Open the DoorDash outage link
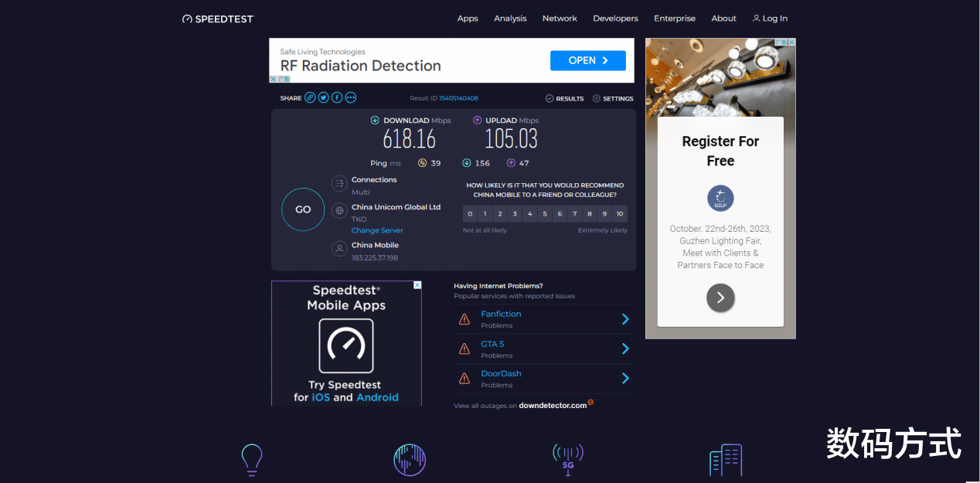This screenshot has height=483, width=980. coord(501,373)
